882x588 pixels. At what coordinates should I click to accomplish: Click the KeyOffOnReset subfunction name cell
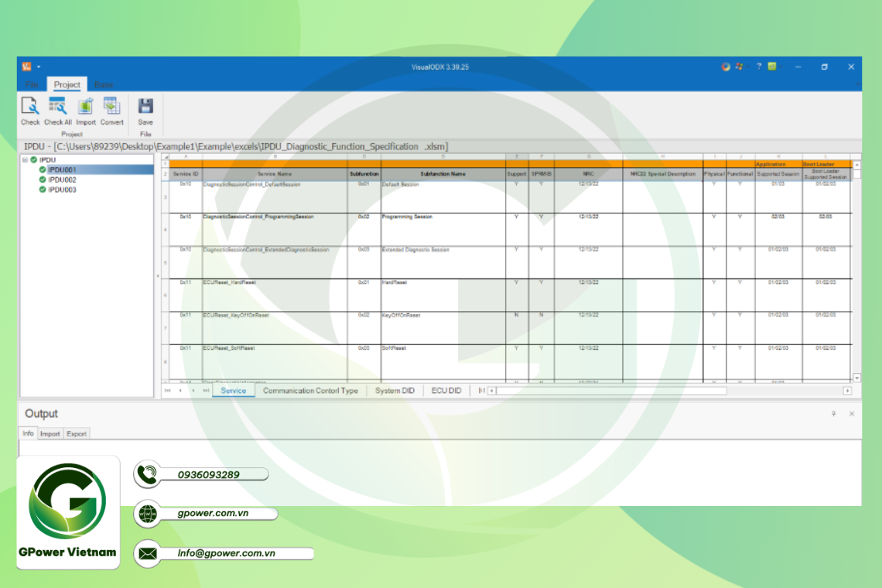click(x=443, y=328)
